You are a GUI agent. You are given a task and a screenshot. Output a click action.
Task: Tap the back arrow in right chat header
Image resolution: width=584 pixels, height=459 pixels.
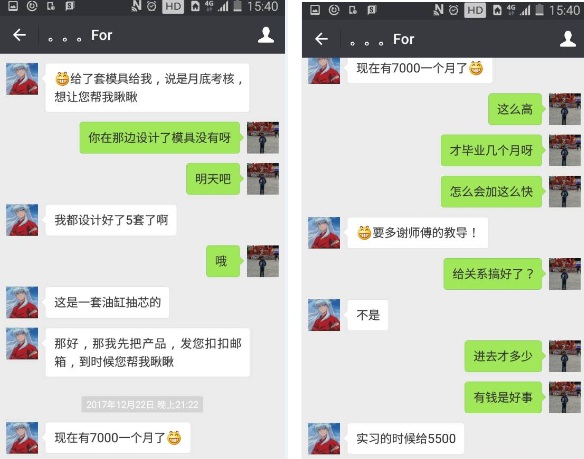321,39
